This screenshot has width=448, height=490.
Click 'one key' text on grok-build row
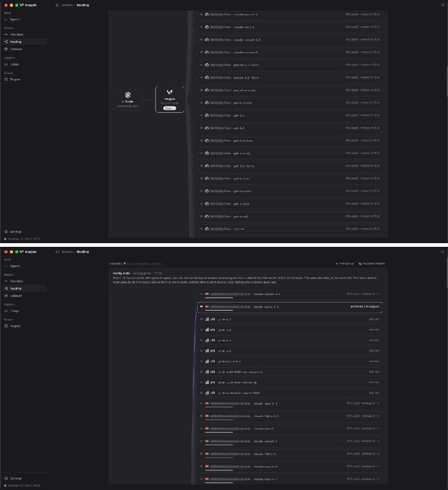374,361
